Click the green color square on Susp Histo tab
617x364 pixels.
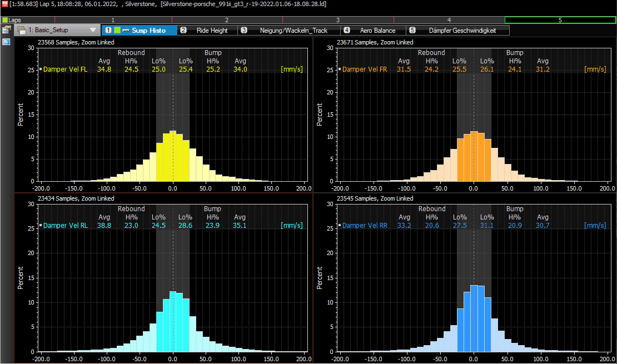point(117,31)
